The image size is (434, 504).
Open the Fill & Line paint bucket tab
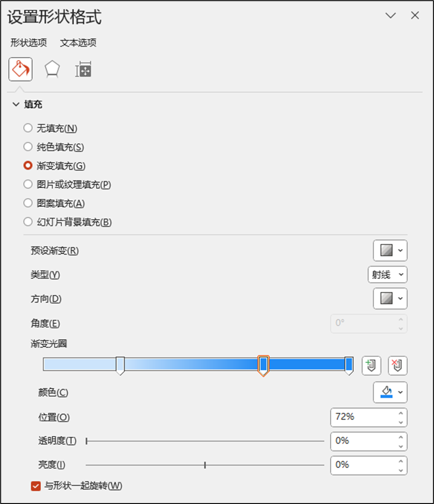(x=21, y=69)
